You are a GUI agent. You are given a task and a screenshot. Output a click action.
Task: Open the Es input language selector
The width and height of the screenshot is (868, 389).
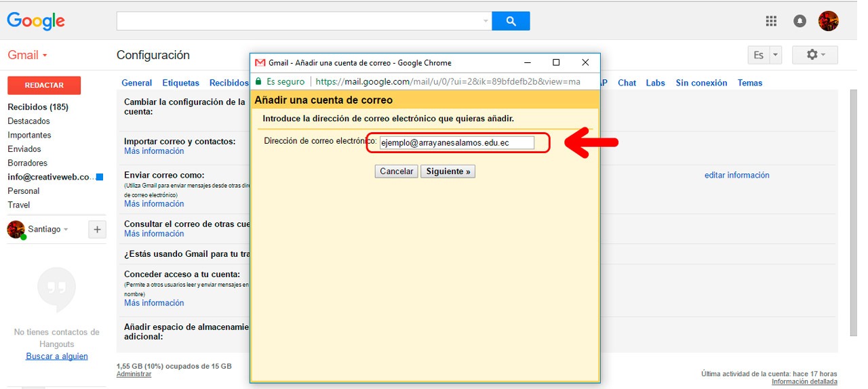click(x=758, y=56)
